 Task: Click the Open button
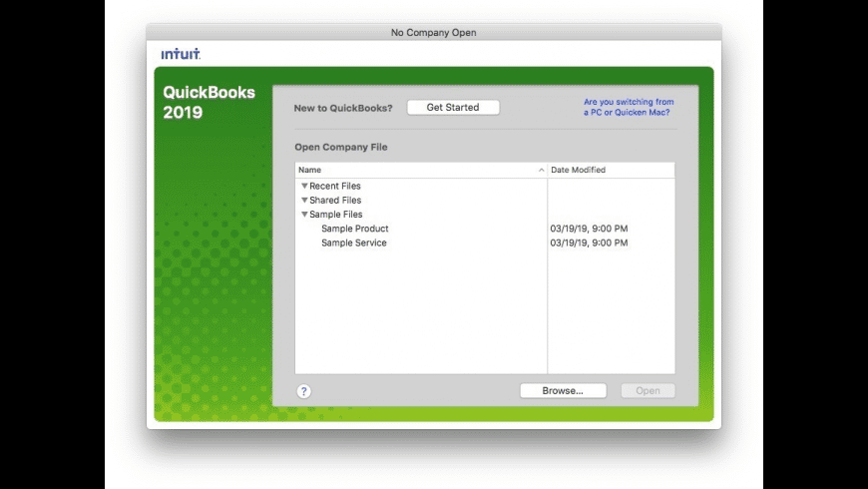pyautogui.click(x=648, y=391)
